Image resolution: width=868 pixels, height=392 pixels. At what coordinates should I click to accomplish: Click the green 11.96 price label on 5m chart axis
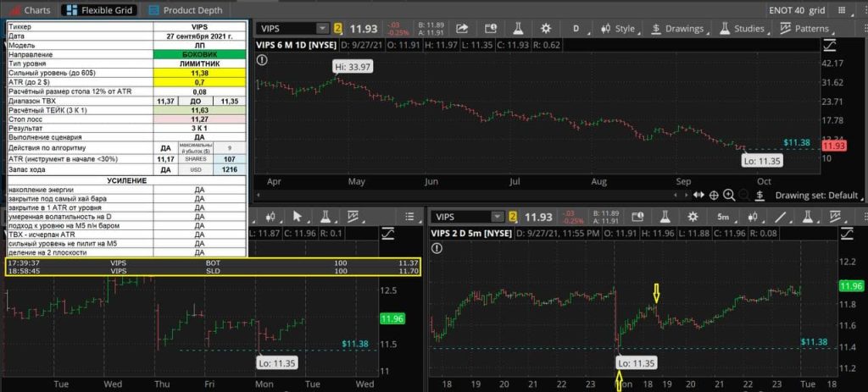[851, 286]
